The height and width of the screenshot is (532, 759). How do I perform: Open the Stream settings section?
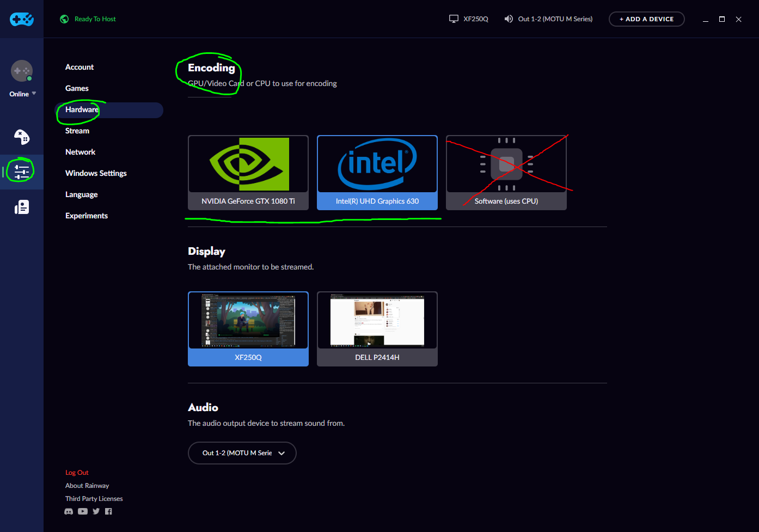[x=77, y=131]
